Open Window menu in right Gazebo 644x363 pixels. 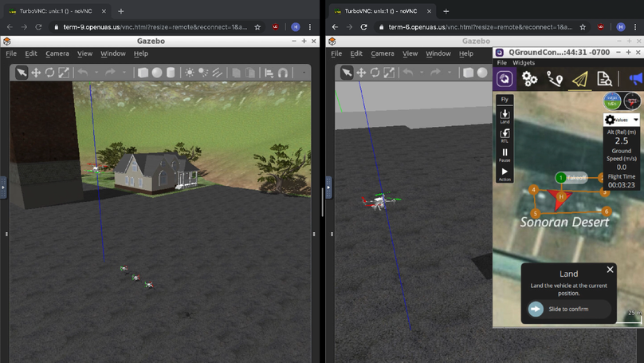[438, 53]
